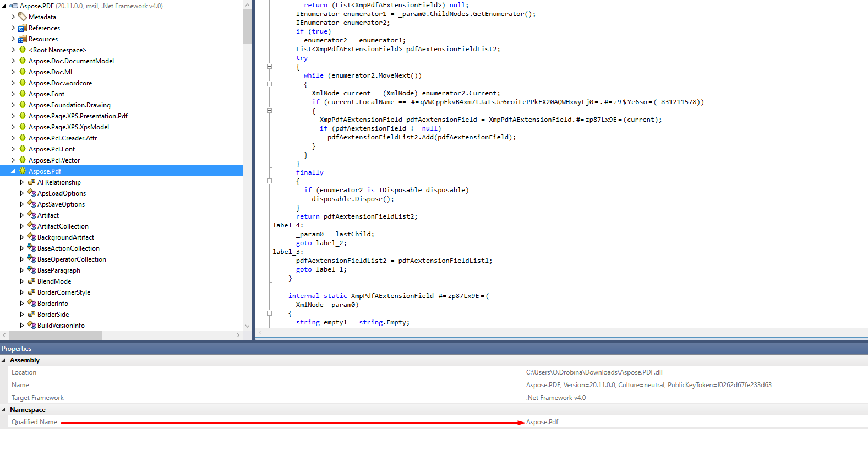Click the BorderInfo class icon
Screen dimensions: 868x455
click(x=31, y=303)
